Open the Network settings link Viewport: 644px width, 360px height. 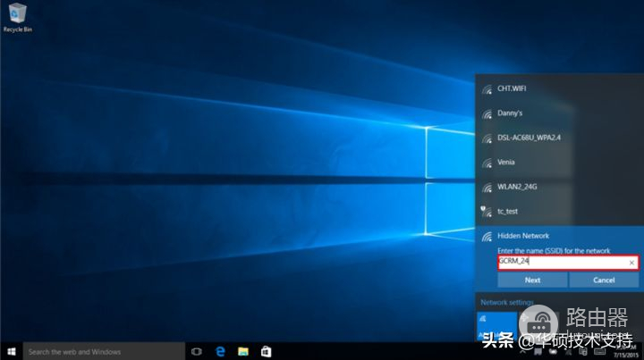point(506,302)
